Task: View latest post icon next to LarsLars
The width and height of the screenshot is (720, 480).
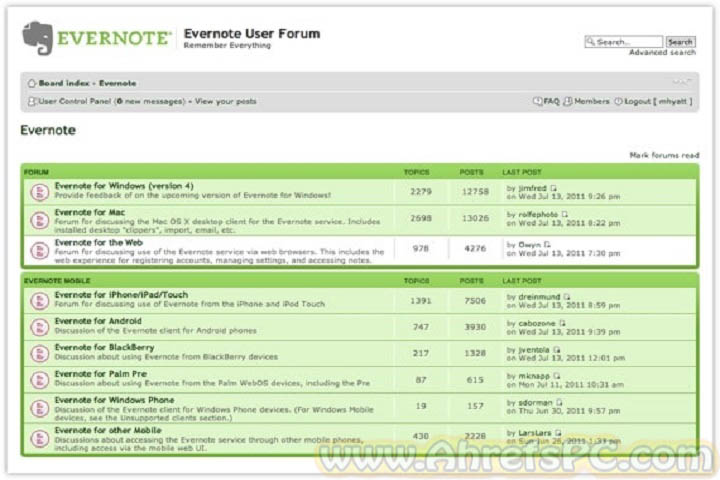Action: tap(558, 433)
